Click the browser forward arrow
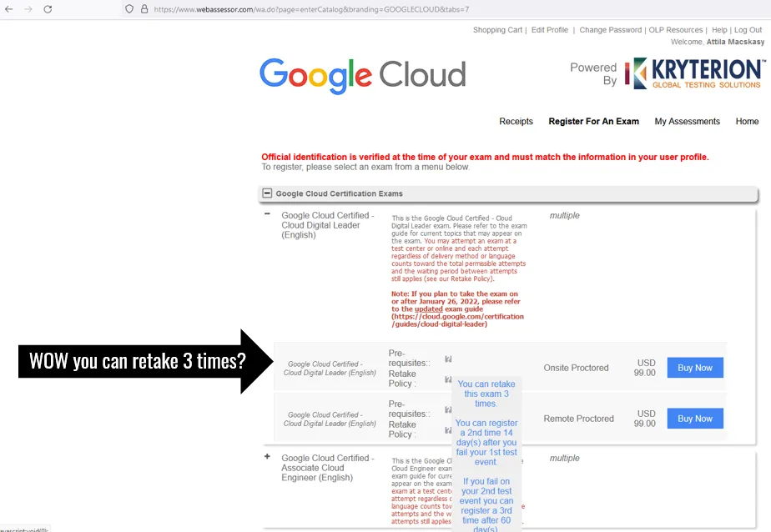 tap(28, 9)
